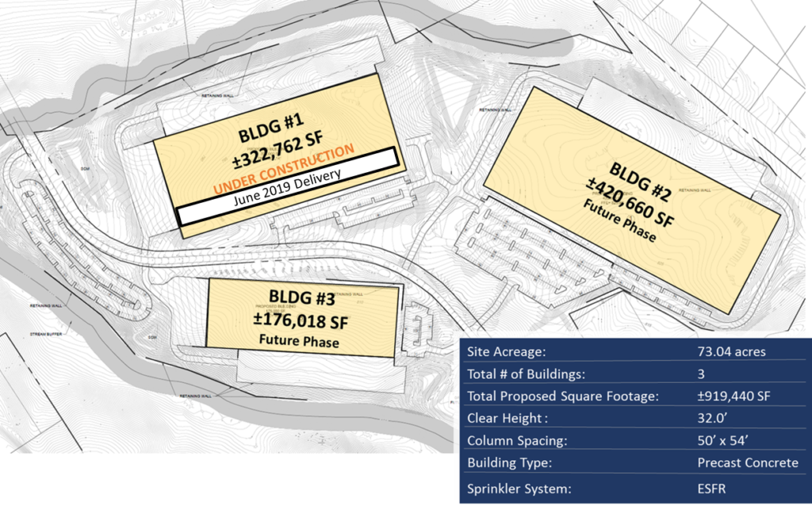Click the 'Sprinkler System:' label
Image resolution: width=812 pixels, height=506 pixels.
519,489
